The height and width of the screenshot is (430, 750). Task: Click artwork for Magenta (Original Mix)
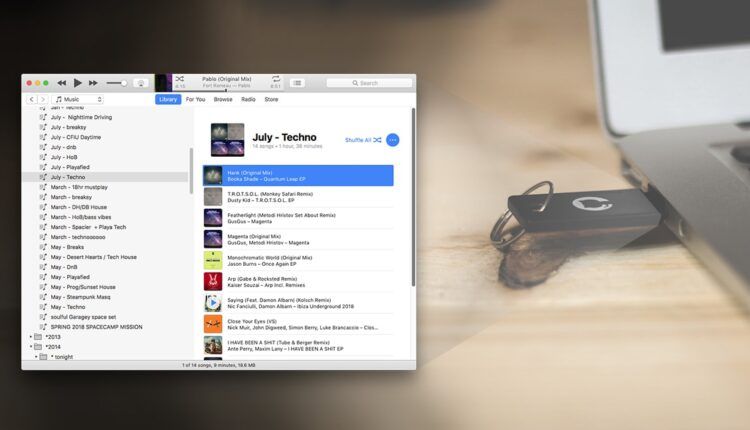click(213, 239)
